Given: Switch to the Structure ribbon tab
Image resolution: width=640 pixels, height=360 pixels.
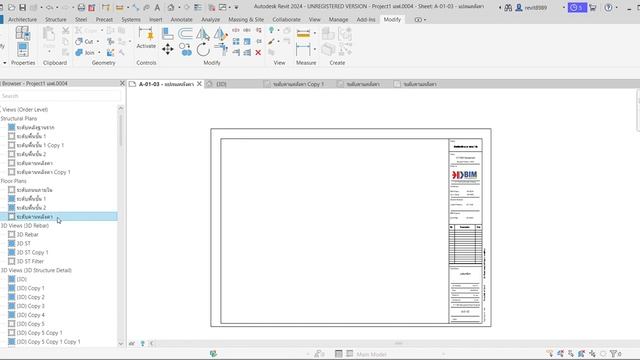Looking at the screenshot, I should [56, 20].
